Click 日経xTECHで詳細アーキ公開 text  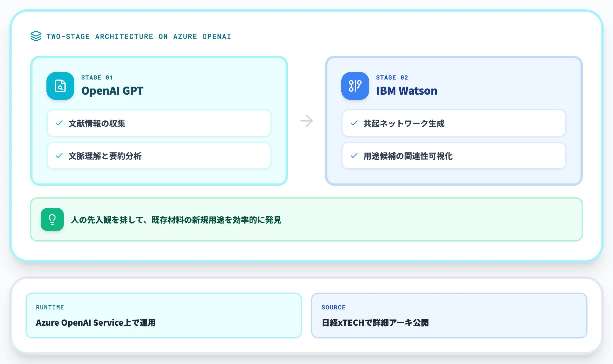point(375,323)
